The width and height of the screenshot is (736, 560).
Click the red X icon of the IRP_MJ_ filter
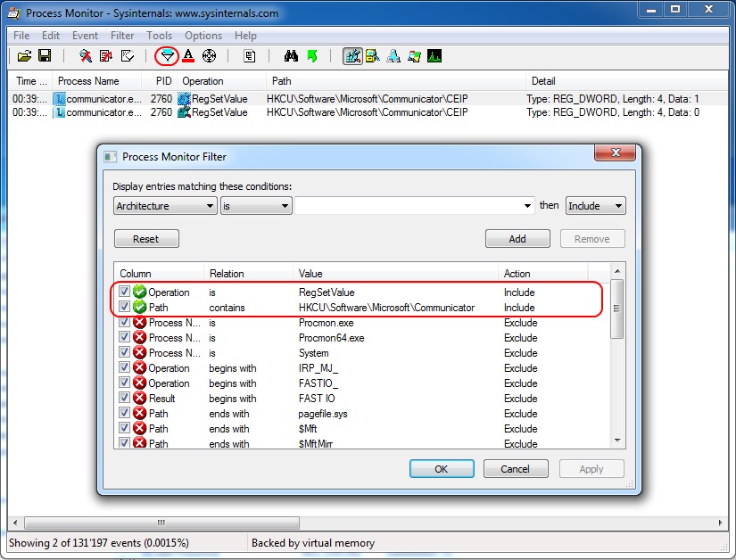pyautogui.click(x=139, y=368)
